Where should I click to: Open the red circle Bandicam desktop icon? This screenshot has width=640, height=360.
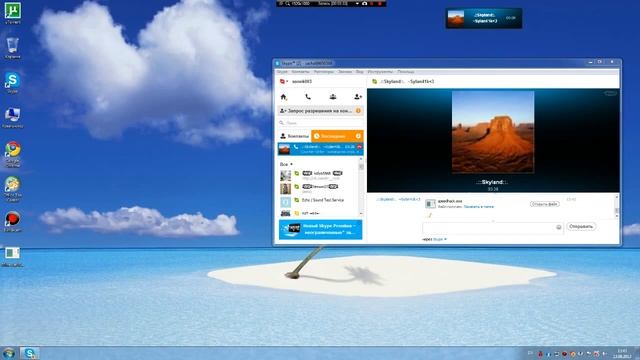tap(13, 222)
